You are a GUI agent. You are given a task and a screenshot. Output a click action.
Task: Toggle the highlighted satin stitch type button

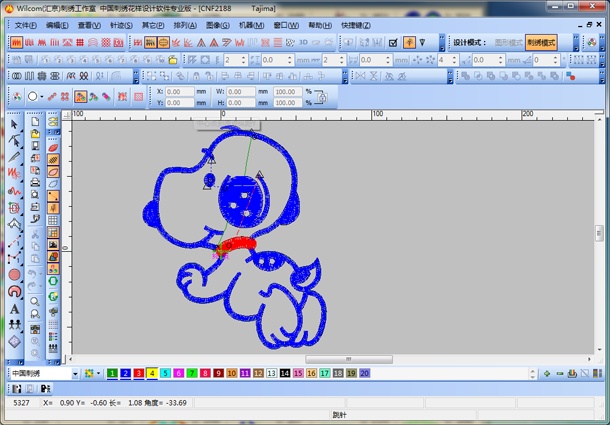tap(16, 42)
